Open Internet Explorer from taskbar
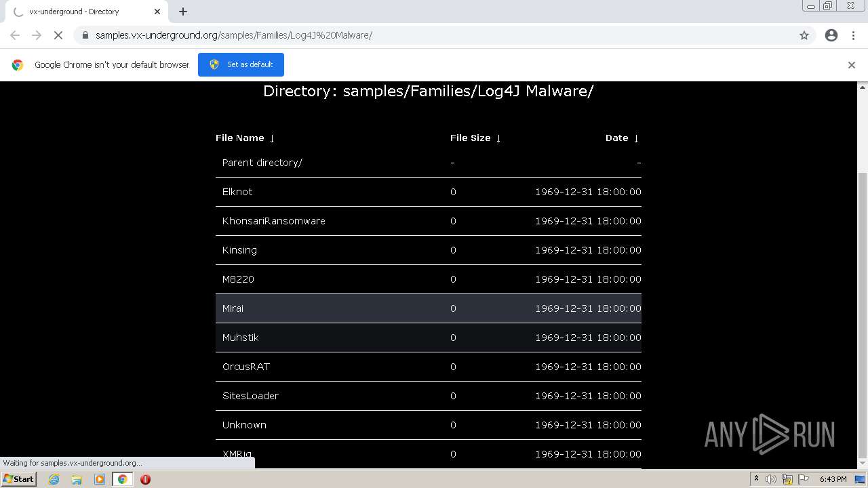Viewport: 868px width, 488px height. pyautogui.click(x=54, y=479)
